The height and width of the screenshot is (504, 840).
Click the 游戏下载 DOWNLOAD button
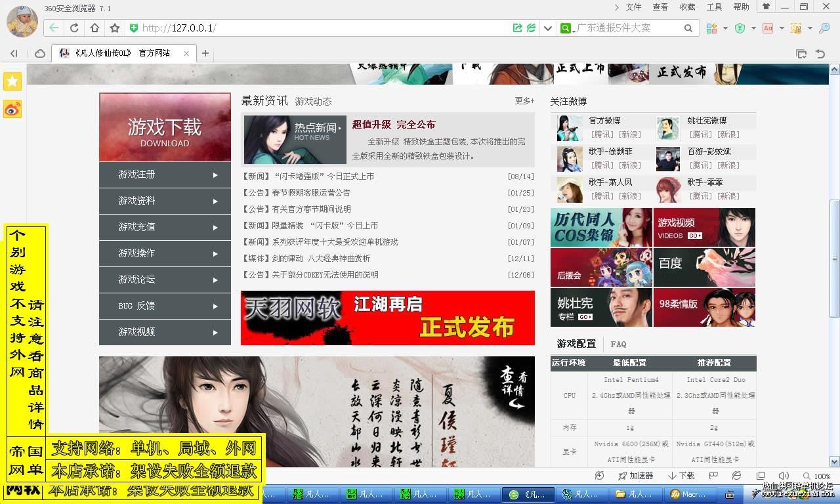tap(165, 127)
